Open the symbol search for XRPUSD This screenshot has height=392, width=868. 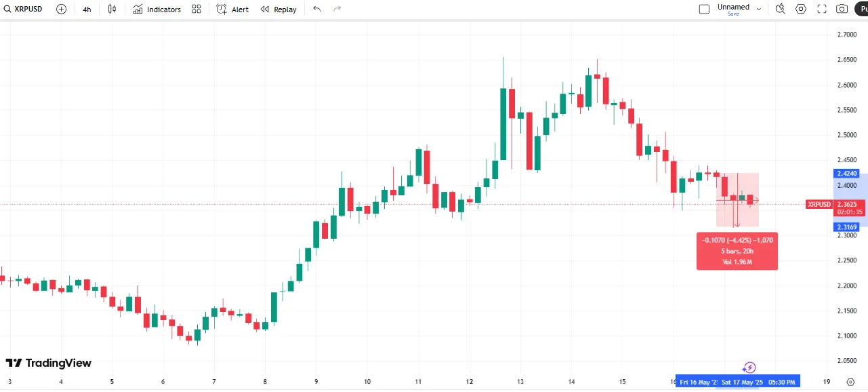pyautogui.click(x=8, y=9)
